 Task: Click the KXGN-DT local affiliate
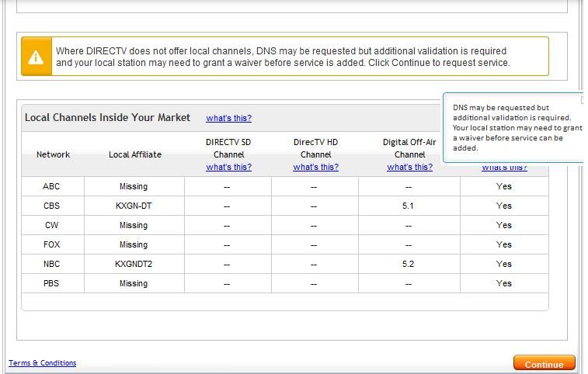pyautogui.click(x=134, y=206)
